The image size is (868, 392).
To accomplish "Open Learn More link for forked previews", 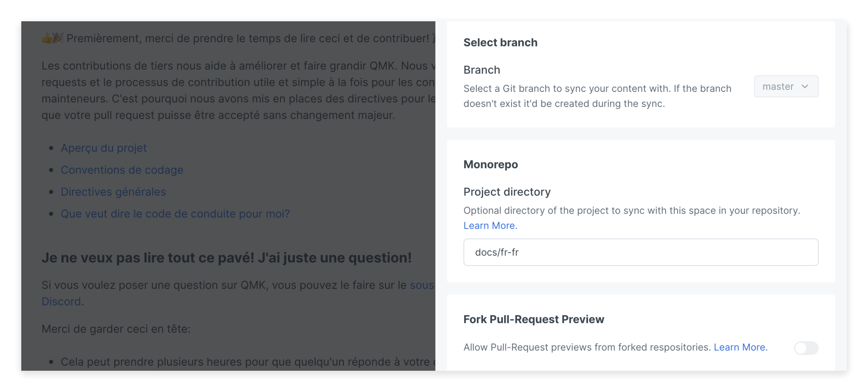I will click(740, 347).
